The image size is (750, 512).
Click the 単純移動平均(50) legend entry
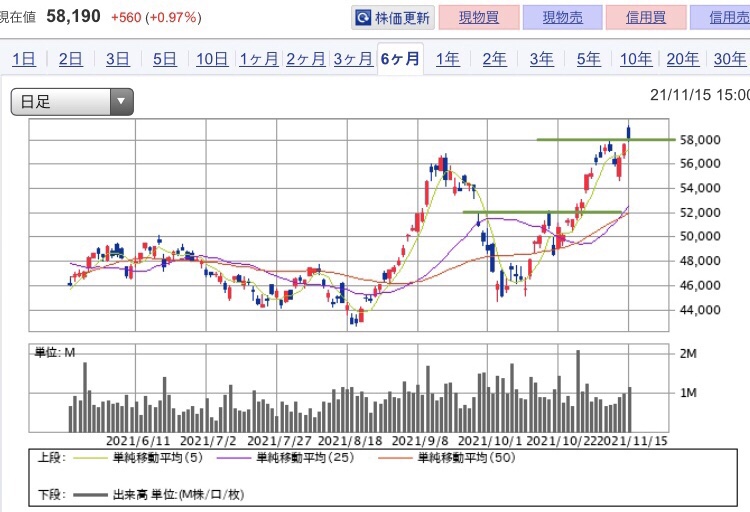click(x=447, y=458)
